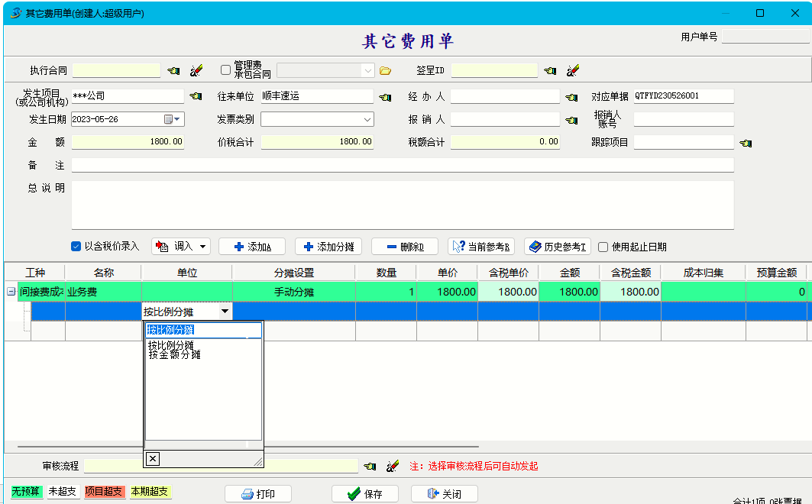
Task: Open the folder icon next to 承包合同
Action: 386,71
